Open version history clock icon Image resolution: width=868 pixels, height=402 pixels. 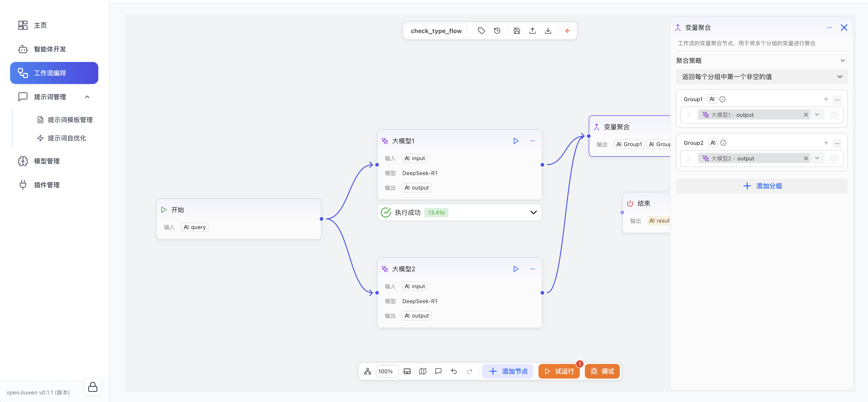pos(497,31)
